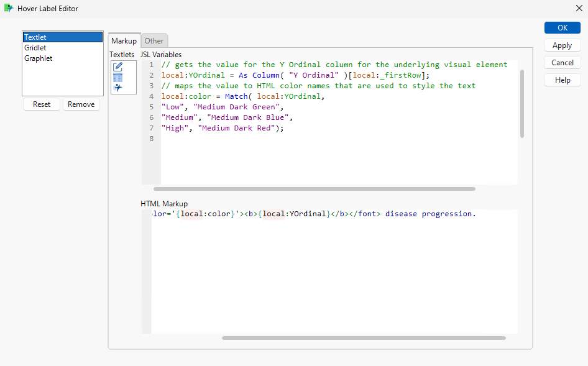The image size is (588, 366).
Task: Click the table-style textlet icon
Action: [x=117, y=77]
